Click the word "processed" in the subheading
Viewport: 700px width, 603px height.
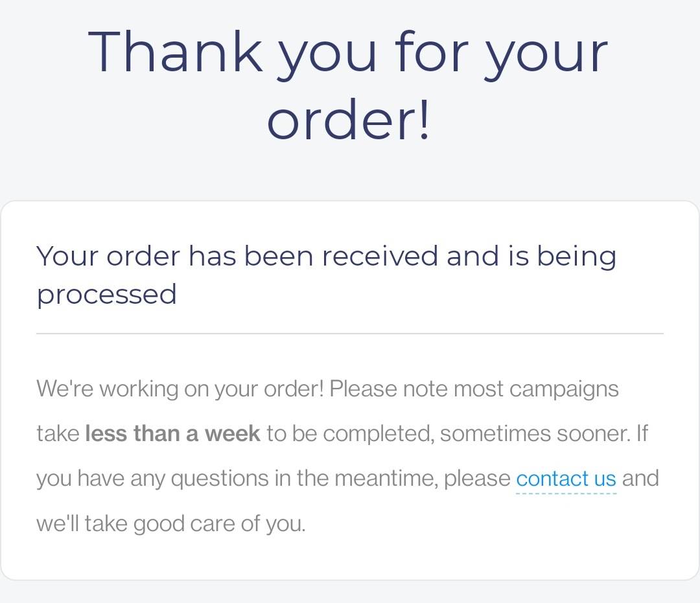[x=106, y=295]
